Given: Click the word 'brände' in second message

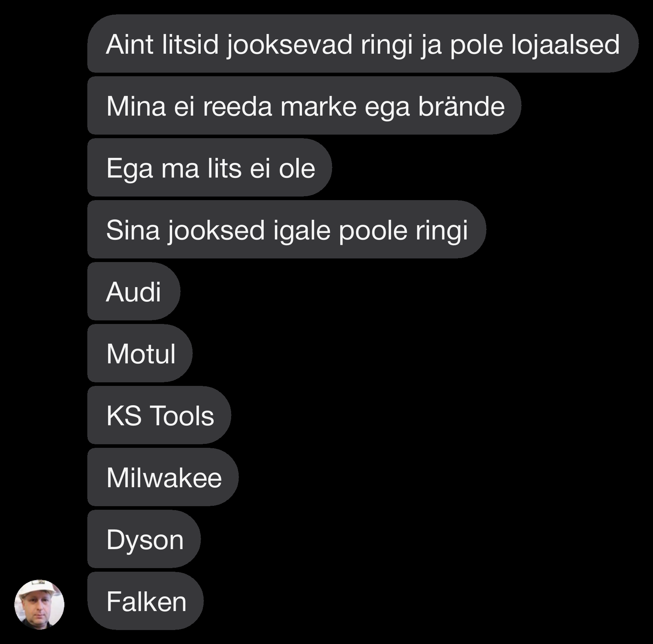Looking at the screenshot, I should (461, 106).
